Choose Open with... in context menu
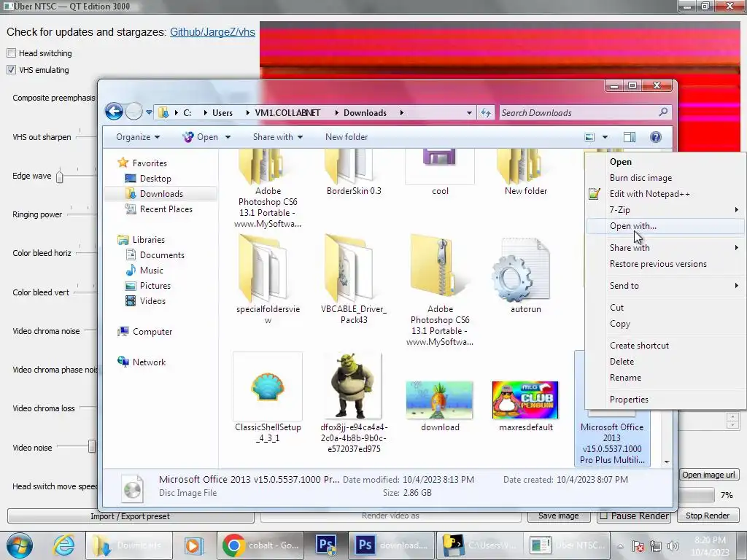Image resolution: width=747 pixels, height=560 pixels. (x=666, y=226)
